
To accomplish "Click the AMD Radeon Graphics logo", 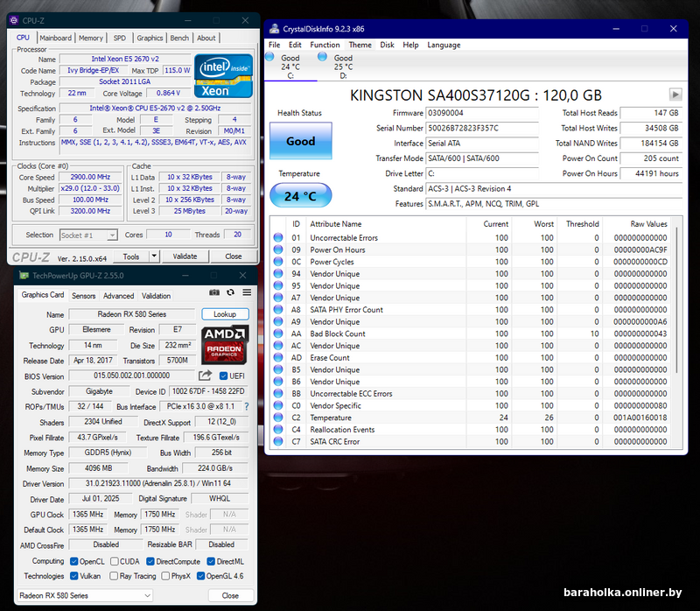I will (225, 344).
